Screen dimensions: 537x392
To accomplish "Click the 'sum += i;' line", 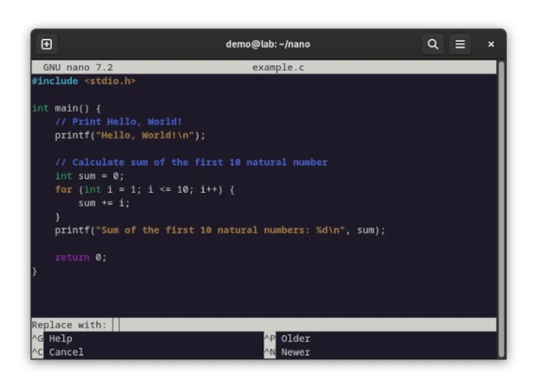I will point(104,203).
